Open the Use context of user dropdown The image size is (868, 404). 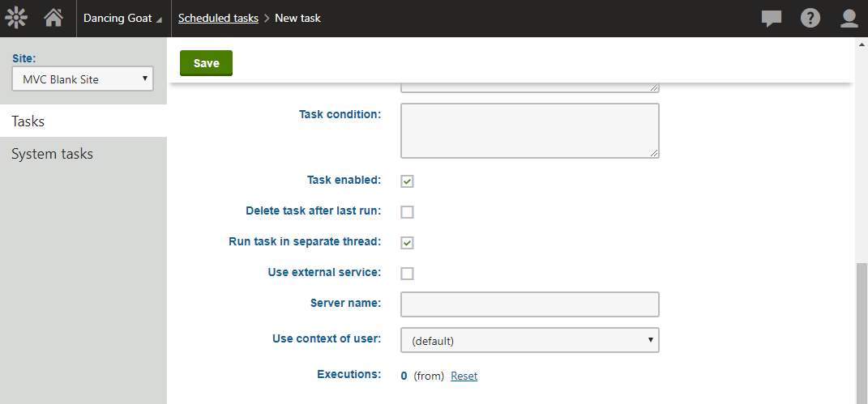pyautogui.click(x=530, y=340)
